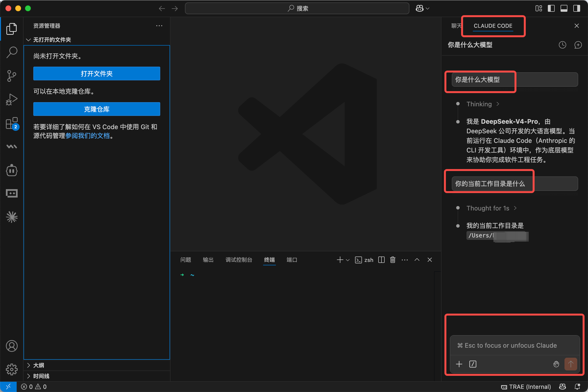The width and height of the screenshot is (588, 392).
Task: Toggle the primary side bar
Action: click(551, 9)
